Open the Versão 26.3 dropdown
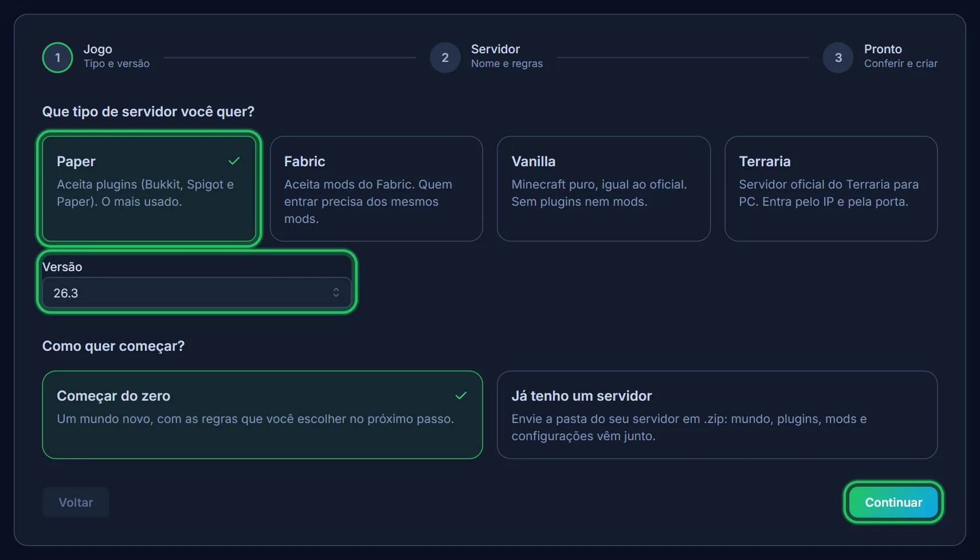The image size is (980, 560). [x=197, y=292]
